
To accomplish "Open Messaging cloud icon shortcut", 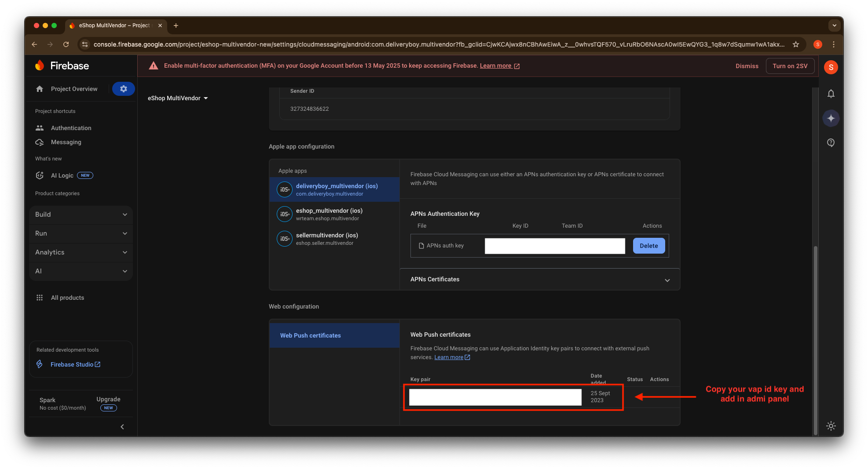I will point(40,142).
